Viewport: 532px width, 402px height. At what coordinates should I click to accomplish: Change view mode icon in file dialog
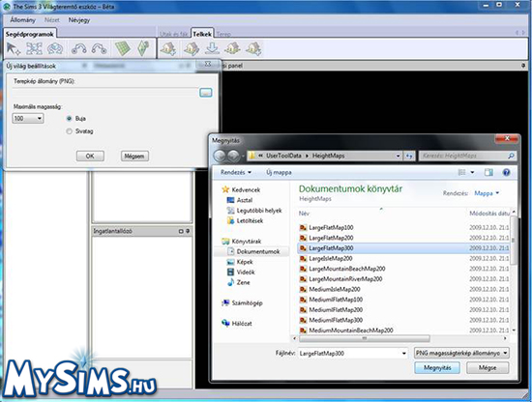[x=461, y=173]
